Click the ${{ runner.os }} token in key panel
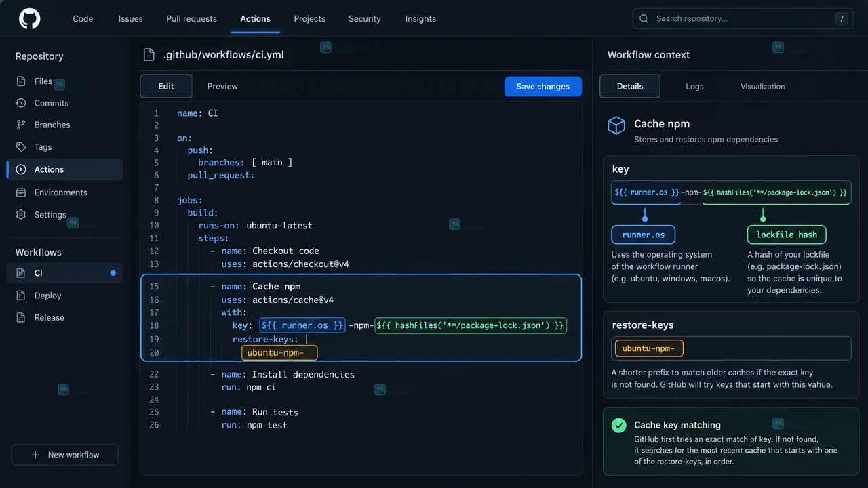Viewport: 868px width, 488px height. point(647,192)
